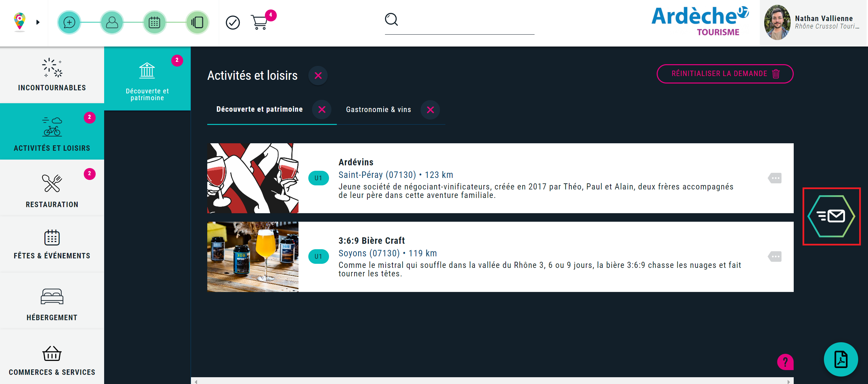Image resolution: width=868 pixels, height=384 pixels.
Task: Click the new request chat-plus step
Action: point(69,22)
